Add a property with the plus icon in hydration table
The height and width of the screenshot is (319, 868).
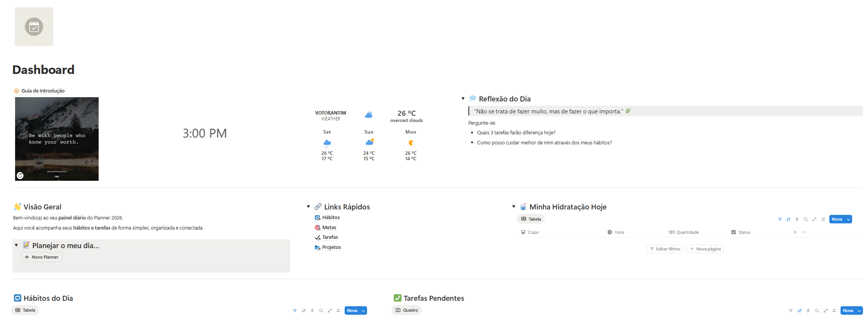tap(795, 232)
